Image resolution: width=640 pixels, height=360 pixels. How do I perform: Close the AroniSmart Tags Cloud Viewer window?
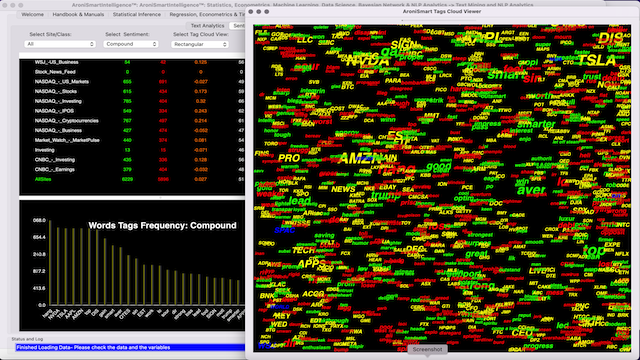251,11
